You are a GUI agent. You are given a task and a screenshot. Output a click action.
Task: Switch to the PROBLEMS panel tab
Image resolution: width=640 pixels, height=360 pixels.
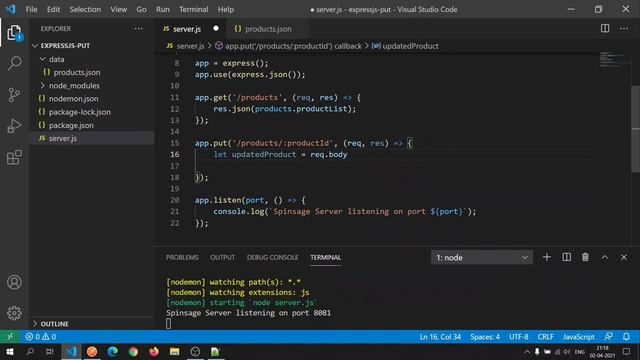(x=182, y=257)
